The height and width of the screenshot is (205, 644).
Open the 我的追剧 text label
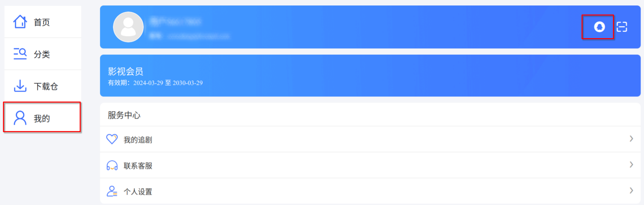click(138, 140)
